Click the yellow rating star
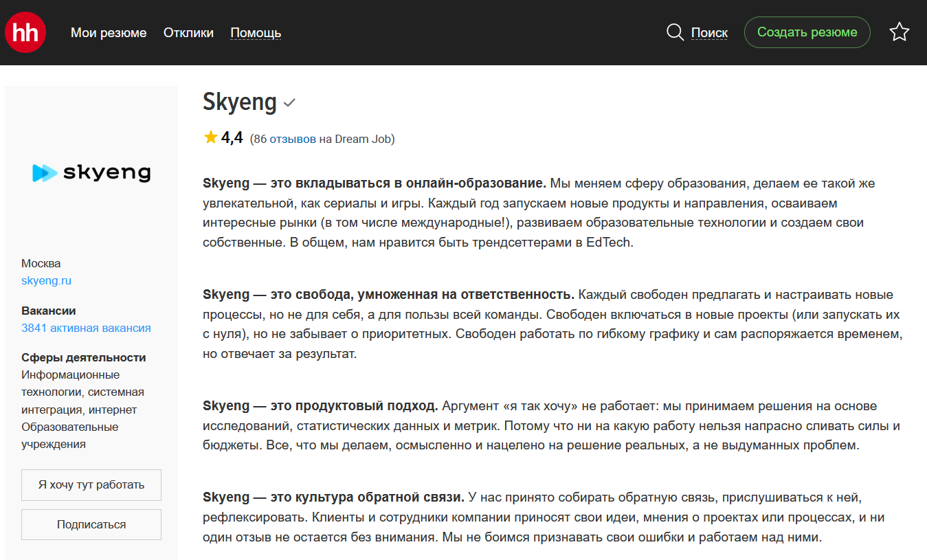Image resolution: width=927 pixels, height=560 pixels. [x=210, y=138]
